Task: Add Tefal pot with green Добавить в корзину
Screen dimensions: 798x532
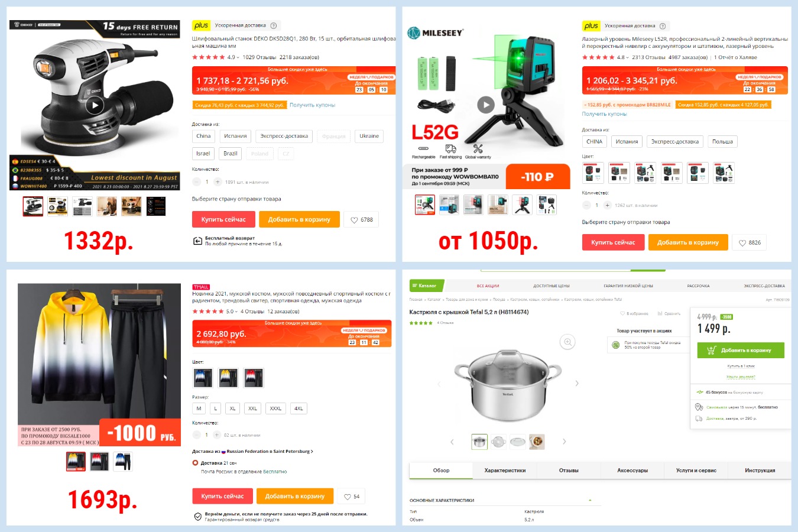Action: click(741, 351)
